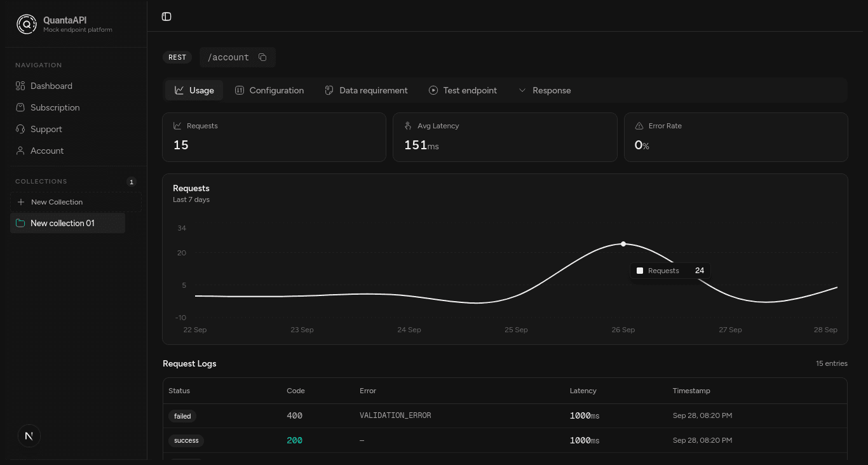Click the Subscription bag icon
The height and width of the screenshot is (465, 868).
tap(20, 107)
